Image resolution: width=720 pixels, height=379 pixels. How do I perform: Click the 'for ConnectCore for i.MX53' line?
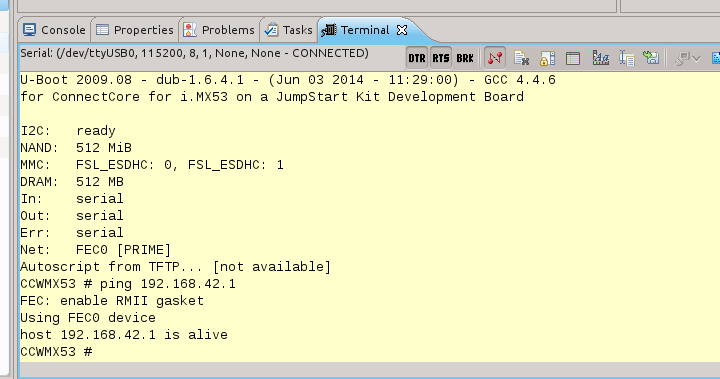pos(272,97)
